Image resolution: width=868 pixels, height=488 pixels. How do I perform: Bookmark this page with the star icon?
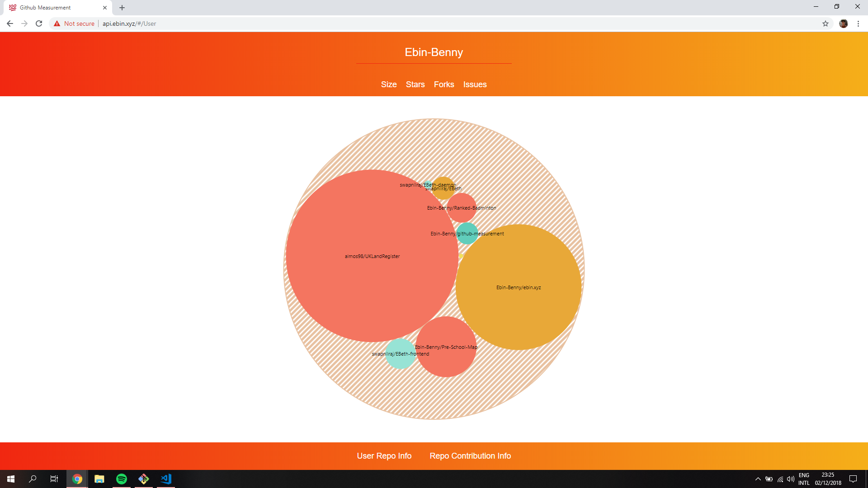tap(825, 23)
